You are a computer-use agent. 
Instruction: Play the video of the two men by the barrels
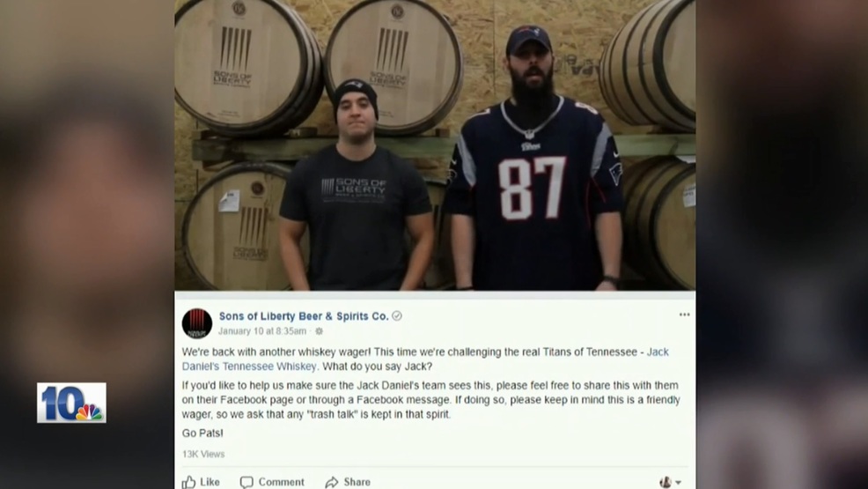click(x=435, y=145)
